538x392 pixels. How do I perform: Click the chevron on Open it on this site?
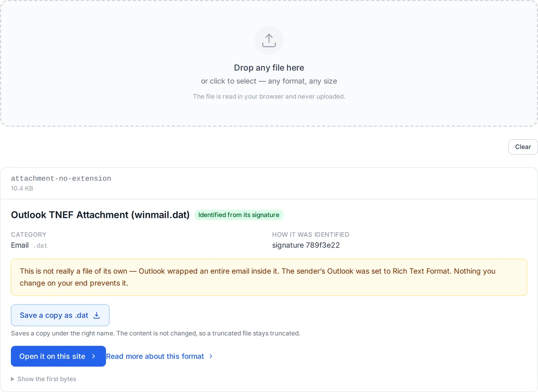point(93,356)
